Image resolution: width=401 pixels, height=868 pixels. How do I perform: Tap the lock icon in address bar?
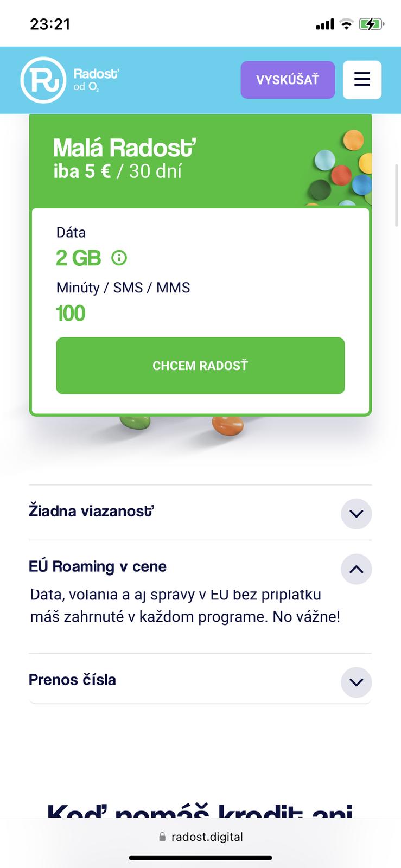point(162,837)
